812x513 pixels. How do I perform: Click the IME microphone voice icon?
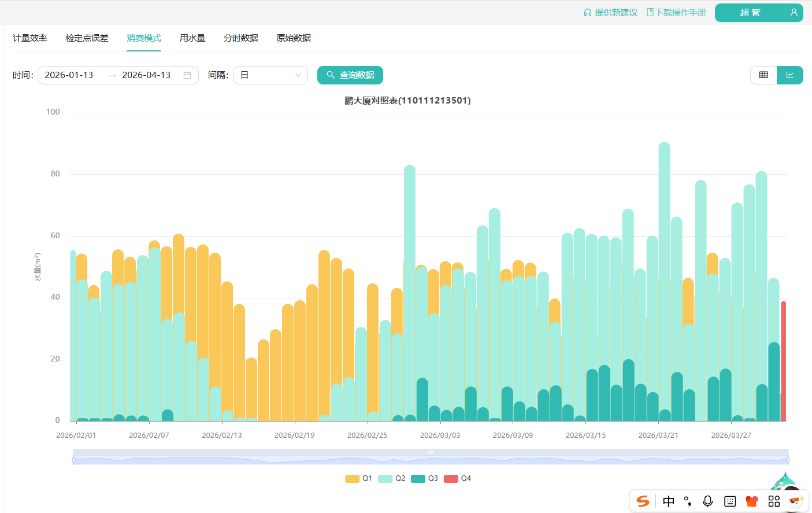(x=707, y=501)
